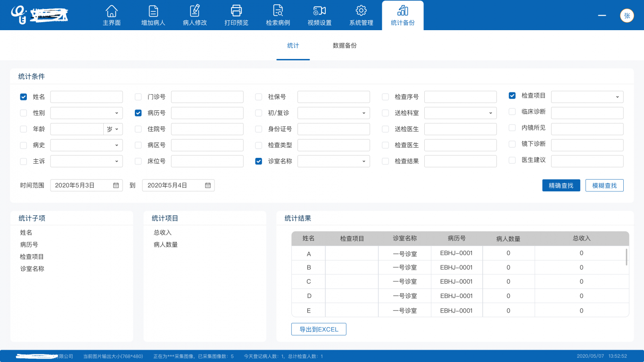644x362 pixels.
Task: Switch to the 统计 sub-tab
Action: (x=293, y=46)
